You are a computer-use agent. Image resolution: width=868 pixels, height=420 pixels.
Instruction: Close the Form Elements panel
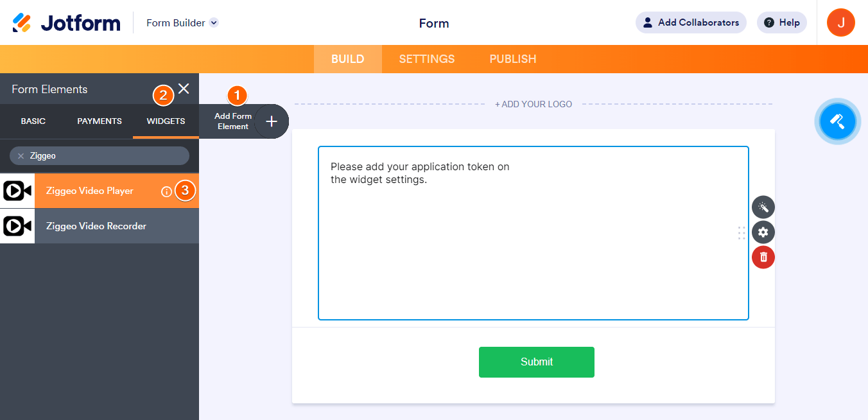tap(184, 89)
